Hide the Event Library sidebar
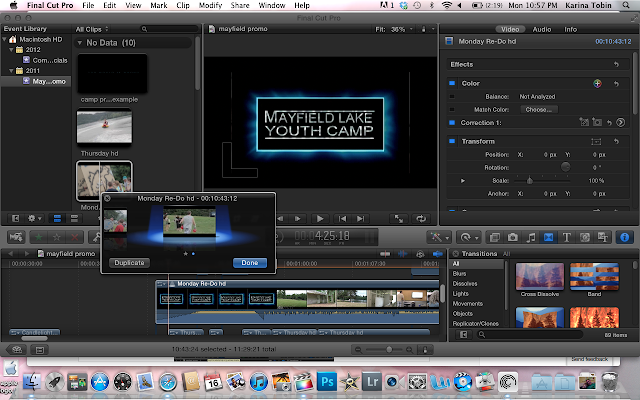Screen dimensions: 640x400 [16, 219]
